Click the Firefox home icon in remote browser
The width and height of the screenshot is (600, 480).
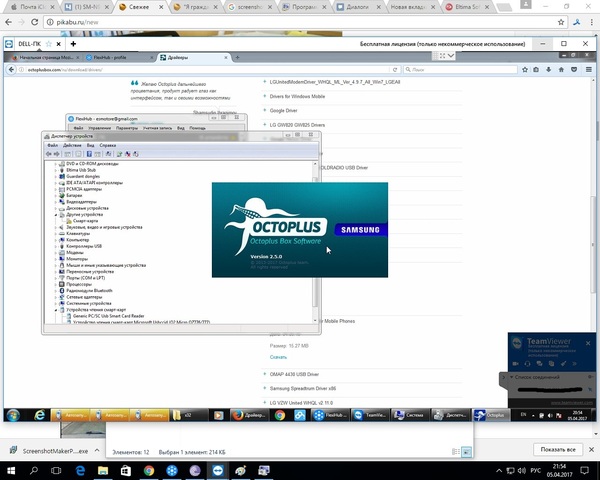(x=561, y=70)
